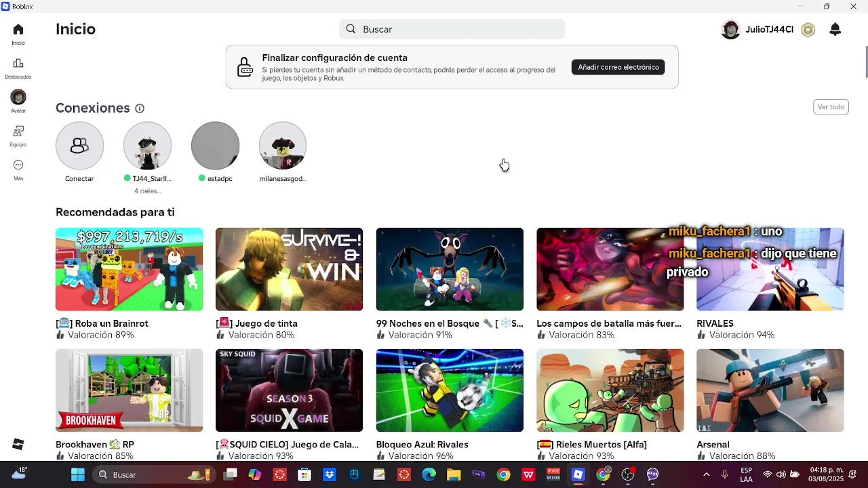Click the Roba un Brainrot title text
Viewport: 868px width, 488px height.
point(102,323)
